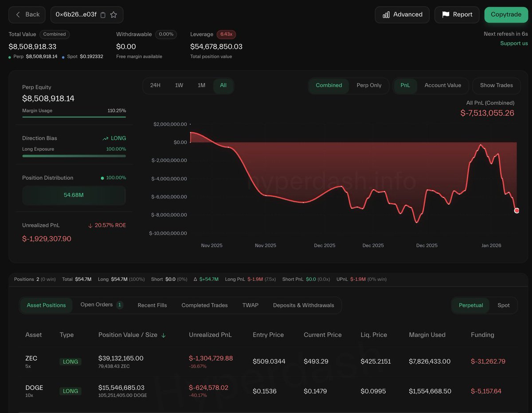The image size is (532, 413).
Task: Select the 1M time range
Action: [x=201, y=86]
